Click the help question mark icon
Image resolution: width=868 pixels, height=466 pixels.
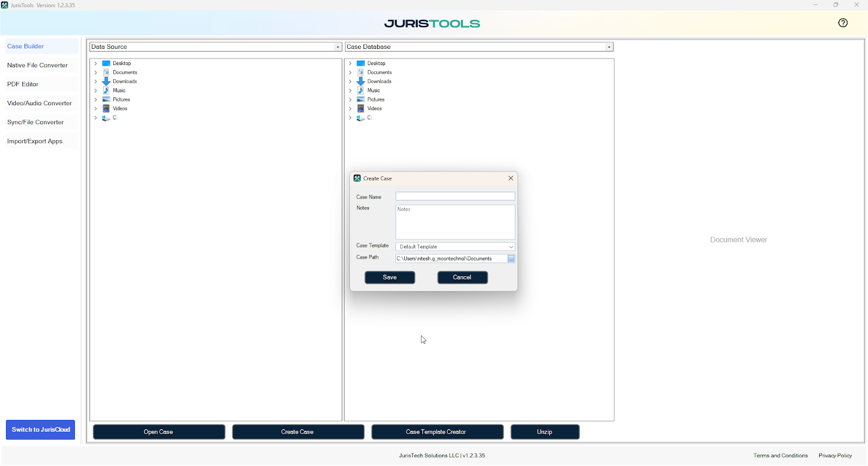click(x=843, y=23)
